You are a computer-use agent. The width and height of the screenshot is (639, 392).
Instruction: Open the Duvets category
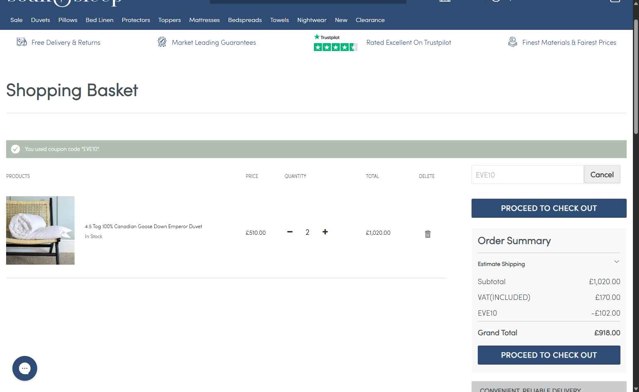40,20
